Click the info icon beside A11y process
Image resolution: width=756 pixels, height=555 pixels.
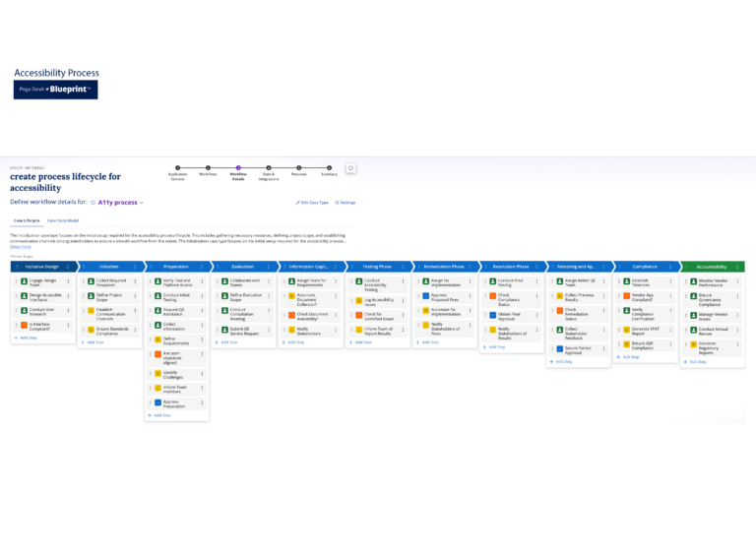coord(94,203)
